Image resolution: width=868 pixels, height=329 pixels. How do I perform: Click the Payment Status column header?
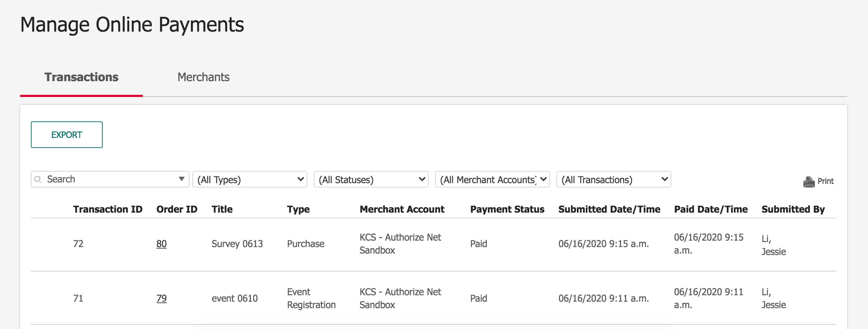507,209
